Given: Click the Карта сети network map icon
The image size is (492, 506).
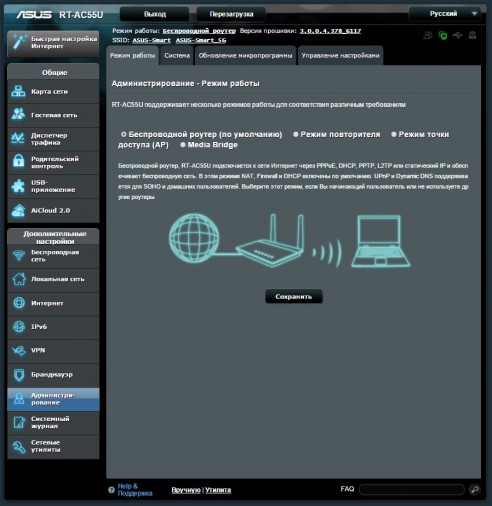Looking at the screenshot, I should 18,91.
